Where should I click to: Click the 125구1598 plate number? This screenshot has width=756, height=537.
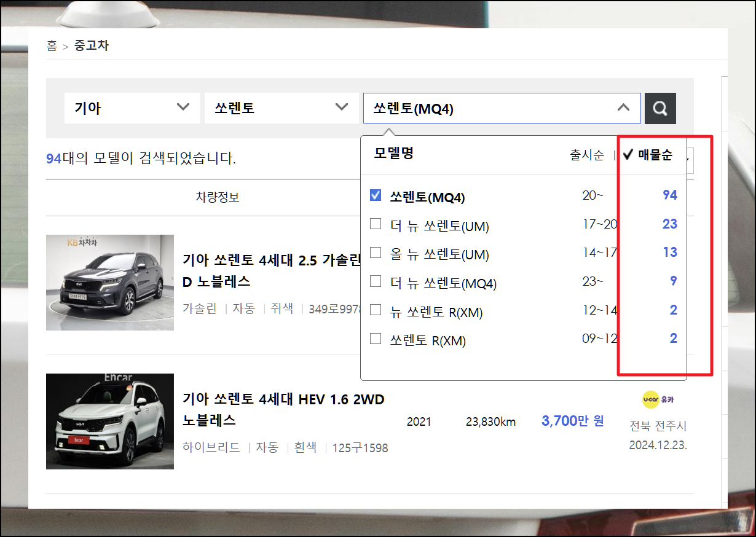click(360, 448)
